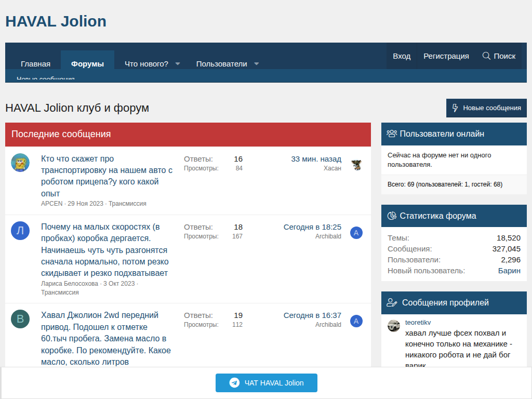Viewport: 532px width, 399px height.
Task: Open teoretikv's profile avatar thumbnail
Action: coord(394,326)
